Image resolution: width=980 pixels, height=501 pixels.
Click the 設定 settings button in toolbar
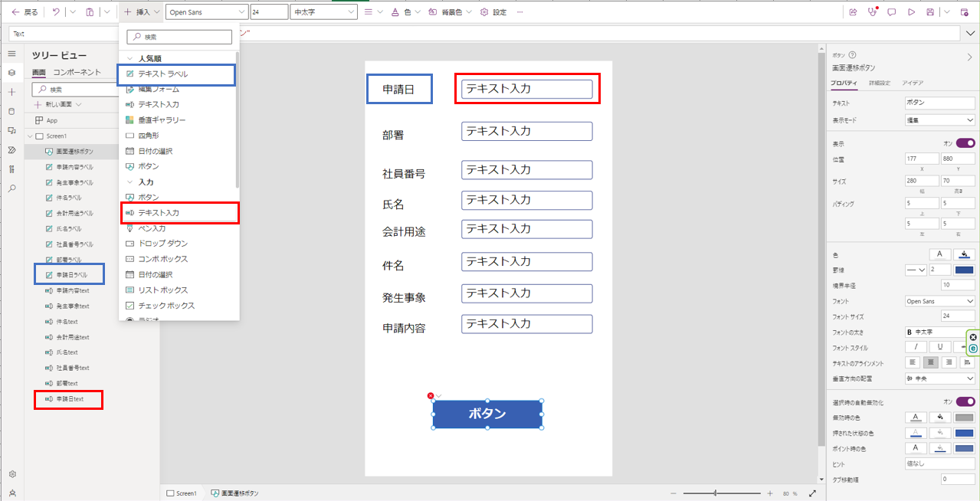pyautogui.click(x=493, y=12)
